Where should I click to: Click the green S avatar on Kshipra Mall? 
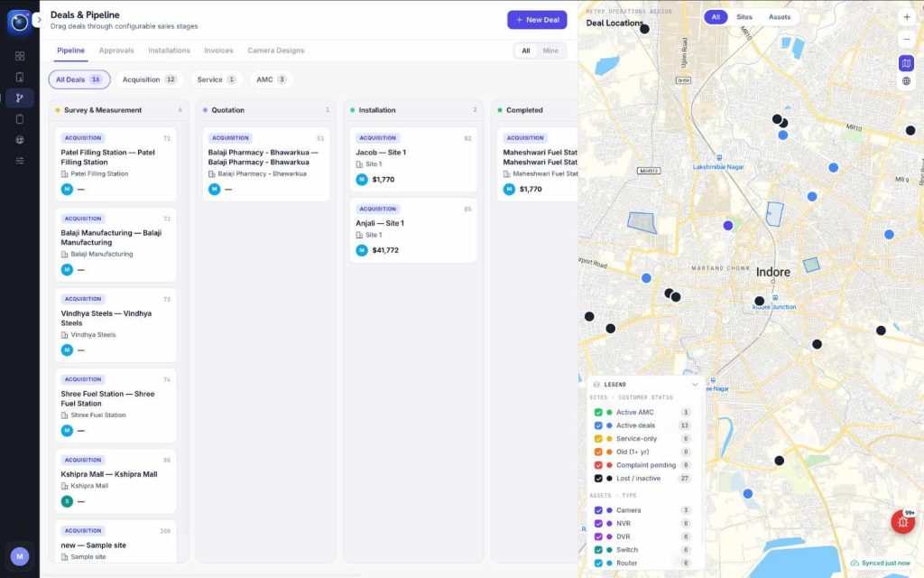click(67, 501)
